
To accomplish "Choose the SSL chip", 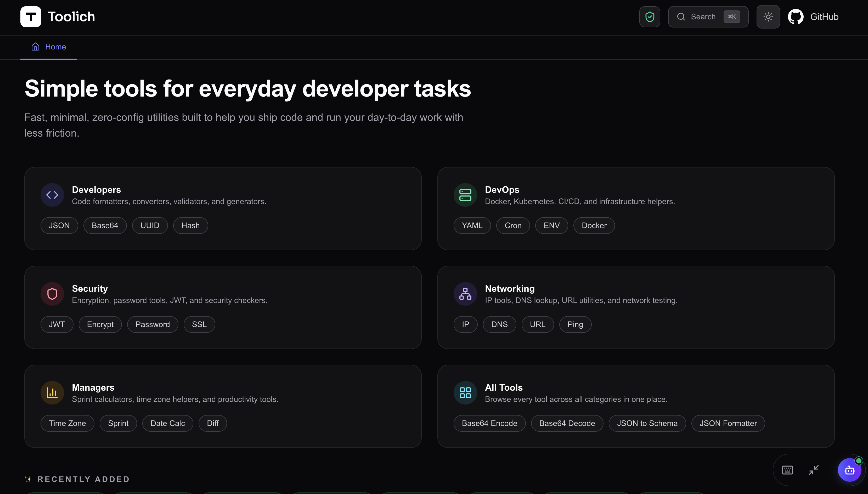I will pyautogui.click(x=199, y=324).
